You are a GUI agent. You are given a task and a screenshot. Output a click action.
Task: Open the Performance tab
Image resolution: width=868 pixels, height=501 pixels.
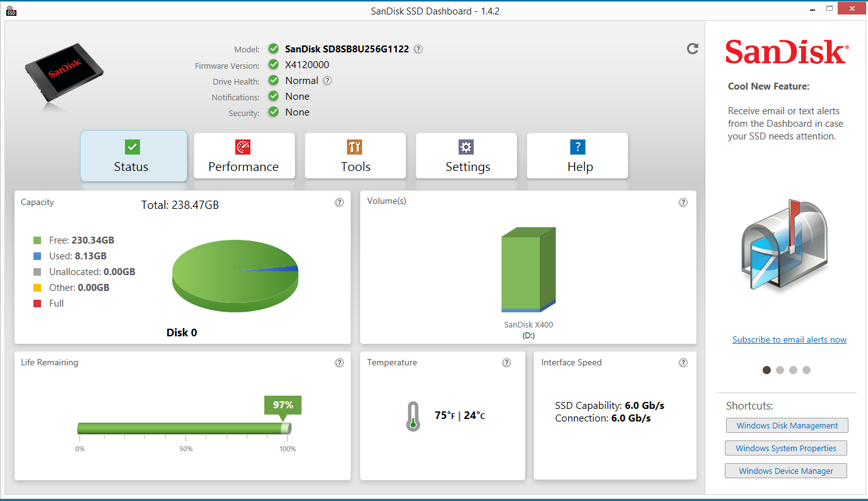244,156
